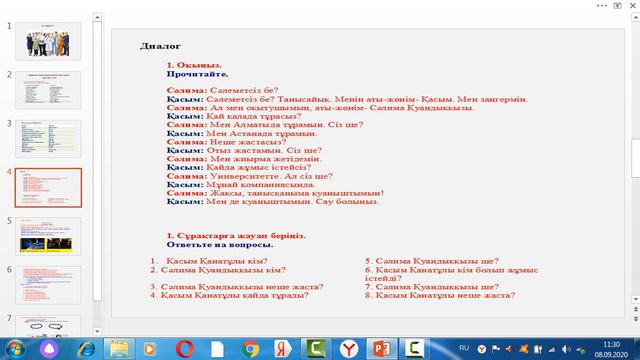
Task: Click the slide area scroll-down arrow
Action: 636,299
